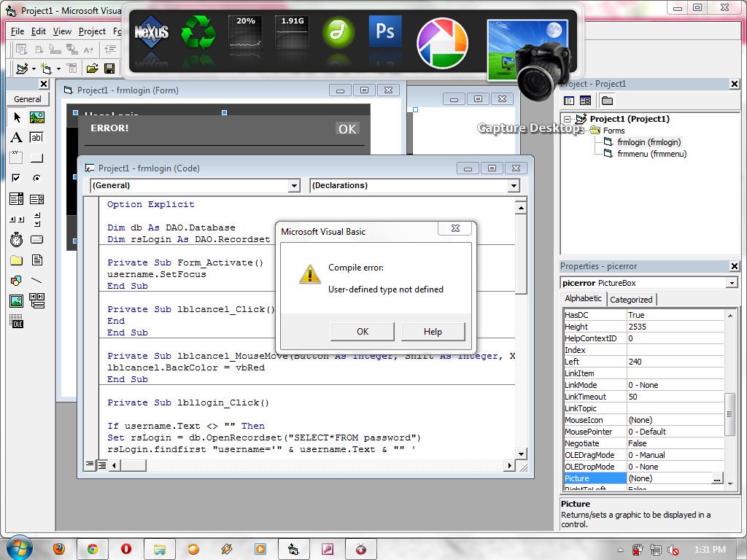
Task: Select the FileListBox control in toolbox
Action: [x=36, y=260]
